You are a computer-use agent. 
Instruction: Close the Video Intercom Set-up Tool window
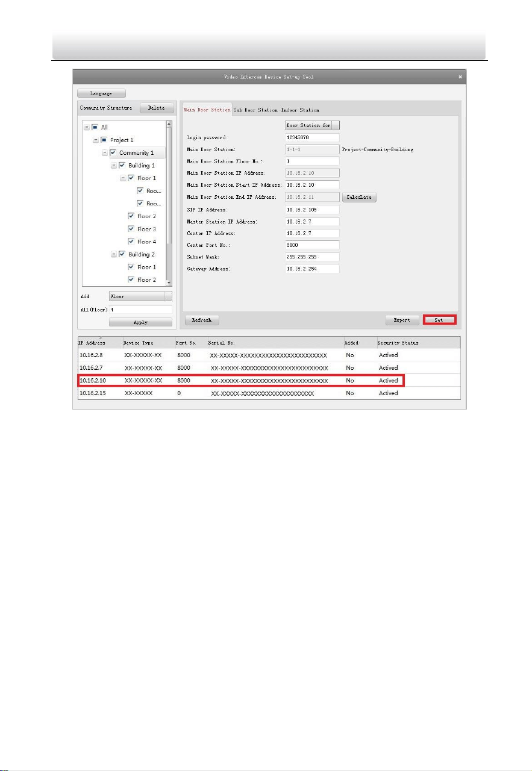click(460, 76)
